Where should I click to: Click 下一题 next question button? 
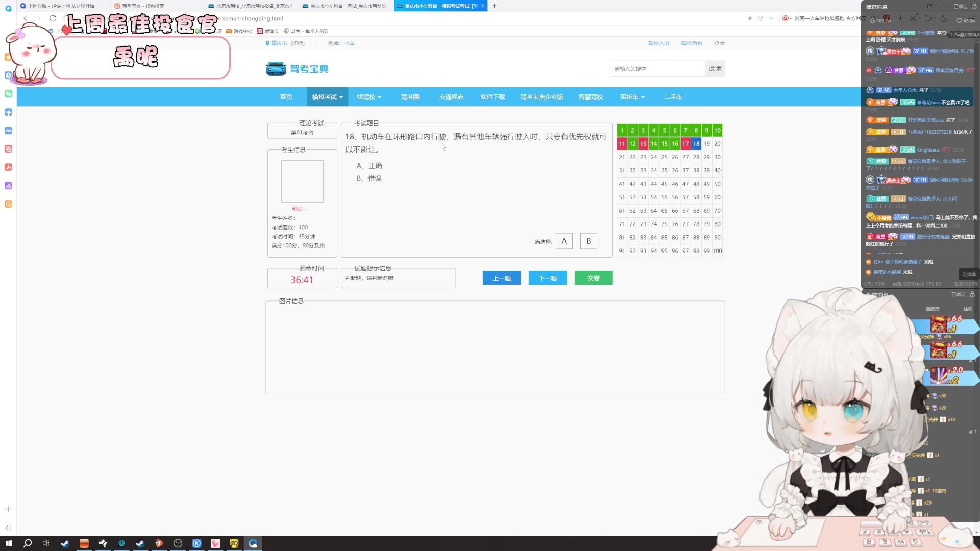tap(548, 278)
